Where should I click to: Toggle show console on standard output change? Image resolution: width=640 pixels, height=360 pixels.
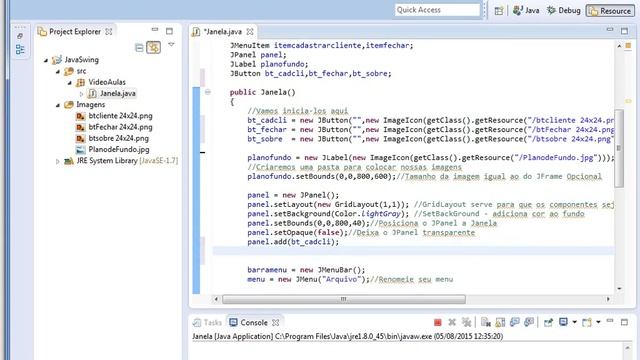tap(514, 322)
